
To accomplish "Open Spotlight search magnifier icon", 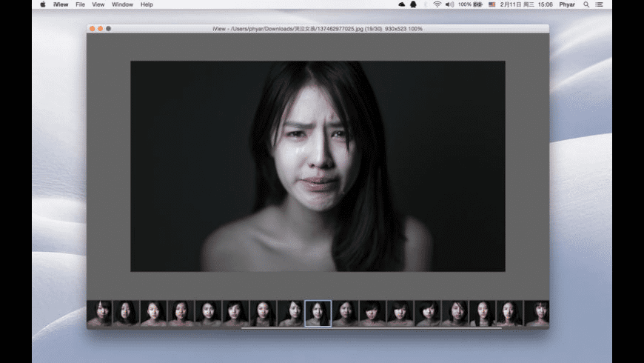I will click(x=586, y=4).
